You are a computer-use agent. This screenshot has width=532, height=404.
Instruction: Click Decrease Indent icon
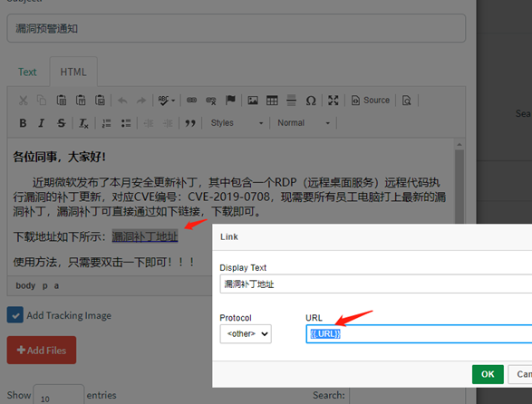149,123
